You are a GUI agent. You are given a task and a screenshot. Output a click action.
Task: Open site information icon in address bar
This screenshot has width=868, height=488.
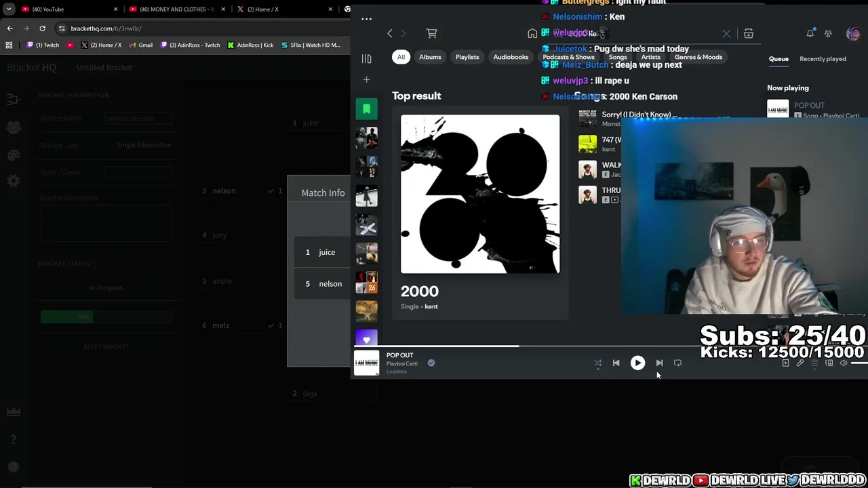tap(62, 28)
